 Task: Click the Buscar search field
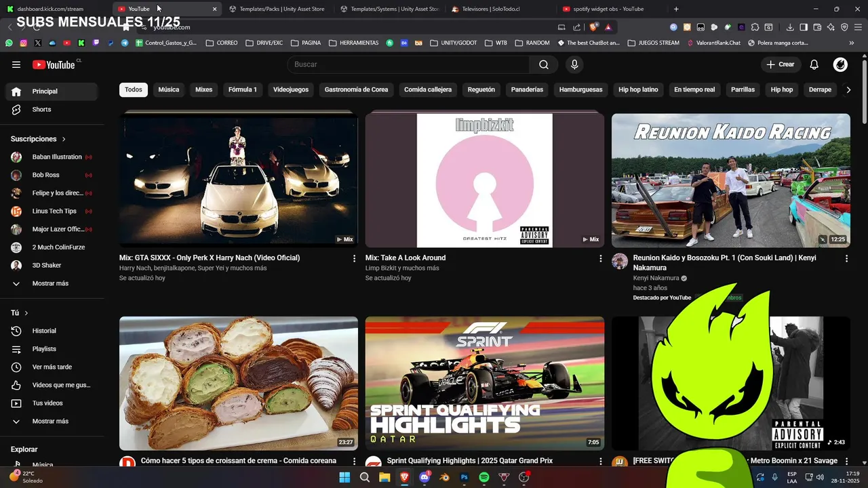pos(408,64)
